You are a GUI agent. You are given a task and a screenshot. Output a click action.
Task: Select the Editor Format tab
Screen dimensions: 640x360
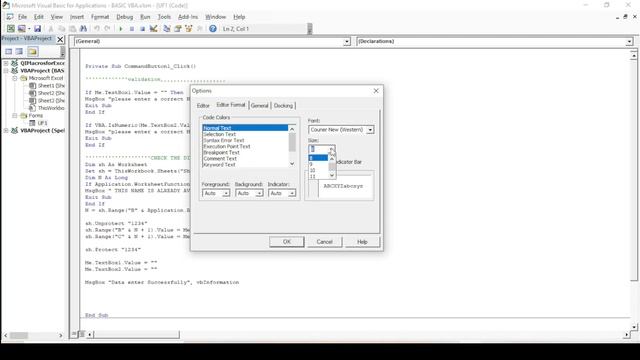click(x=231, y=105)
